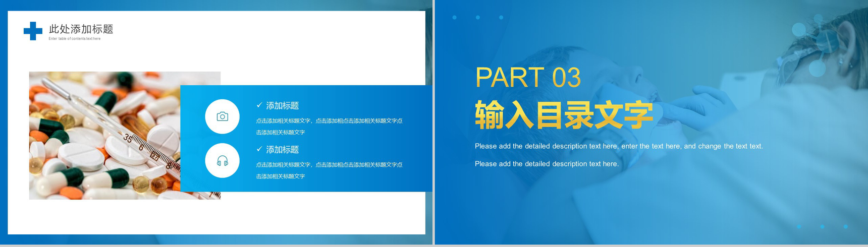Image resolution: width=868 pixels, height=247 pixels.
Task: Click the first dot at top-left of PART 03 slide
Action: (x=455, y=18)
